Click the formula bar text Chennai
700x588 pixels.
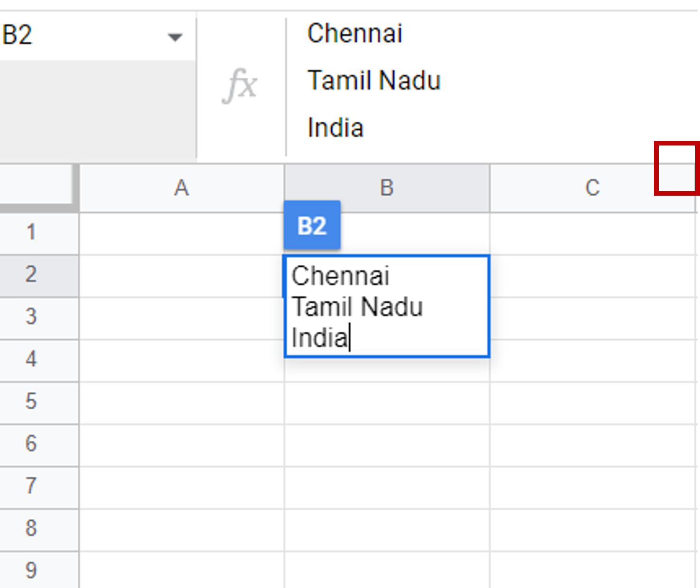(x=355, y=34)
